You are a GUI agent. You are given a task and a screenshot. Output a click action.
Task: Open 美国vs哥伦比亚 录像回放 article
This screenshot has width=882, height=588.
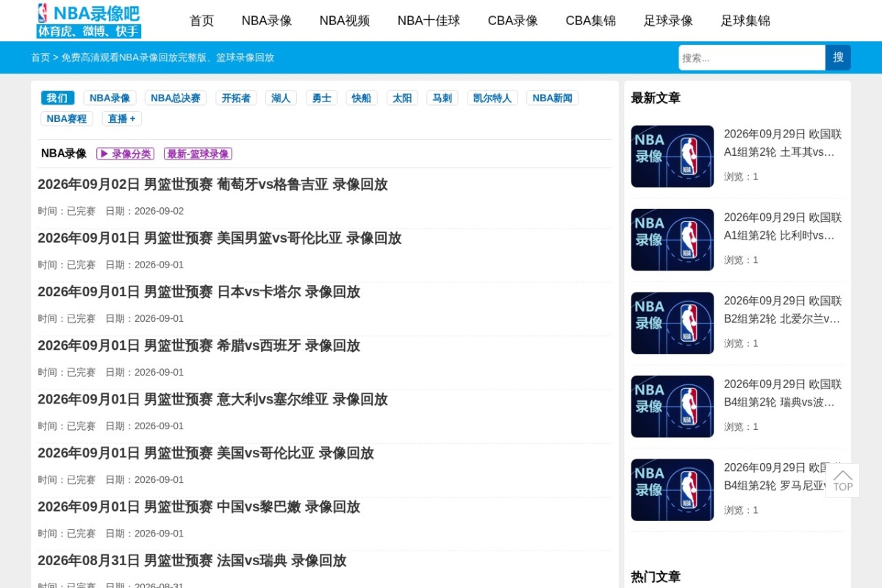coord(206,453)
